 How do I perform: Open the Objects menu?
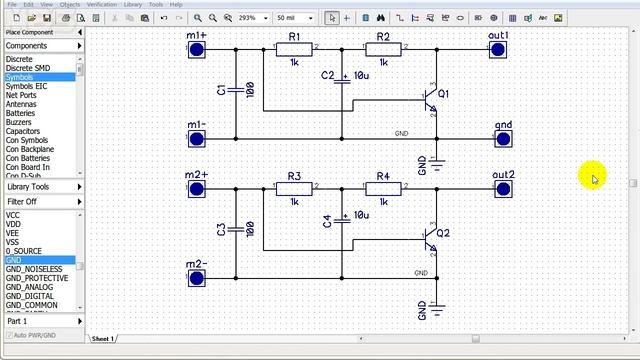(70, 4)
